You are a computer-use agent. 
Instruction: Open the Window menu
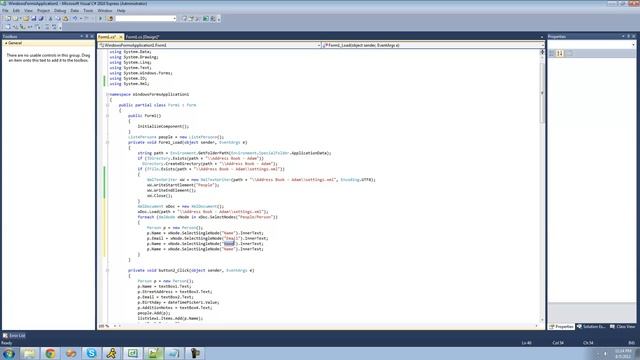104,11
